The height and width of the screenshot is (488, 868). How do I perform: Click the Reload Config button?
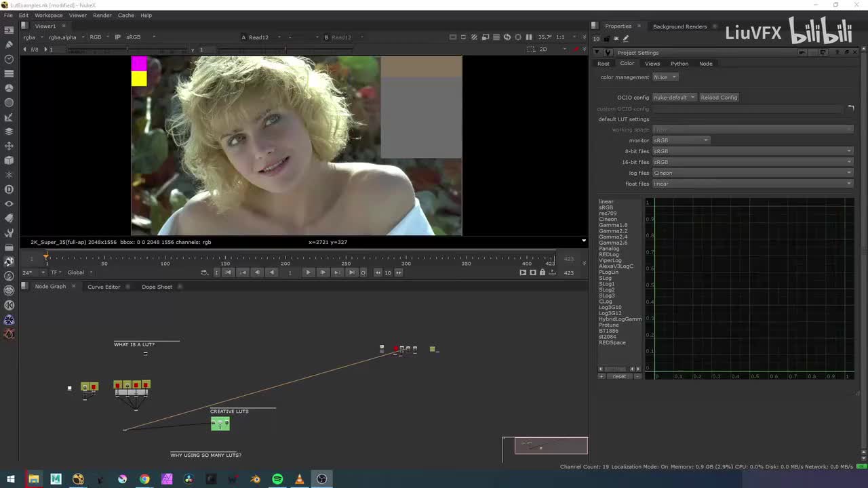719,98
